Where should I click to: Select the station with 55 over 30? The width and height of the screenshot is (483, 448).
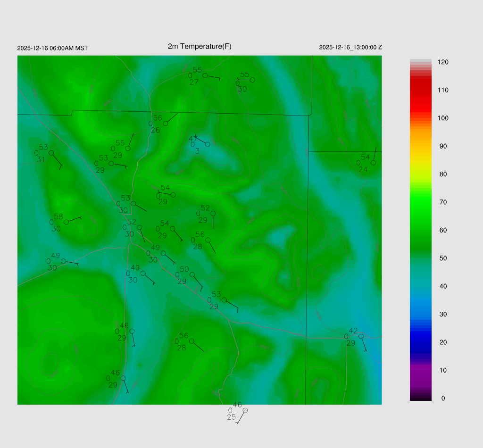click(x=252, y=80)
